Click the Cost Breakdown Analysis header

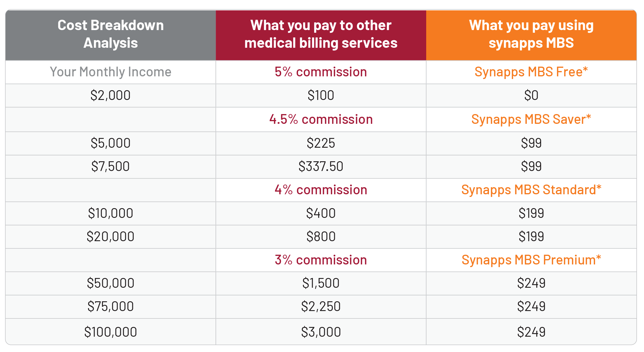111,34
